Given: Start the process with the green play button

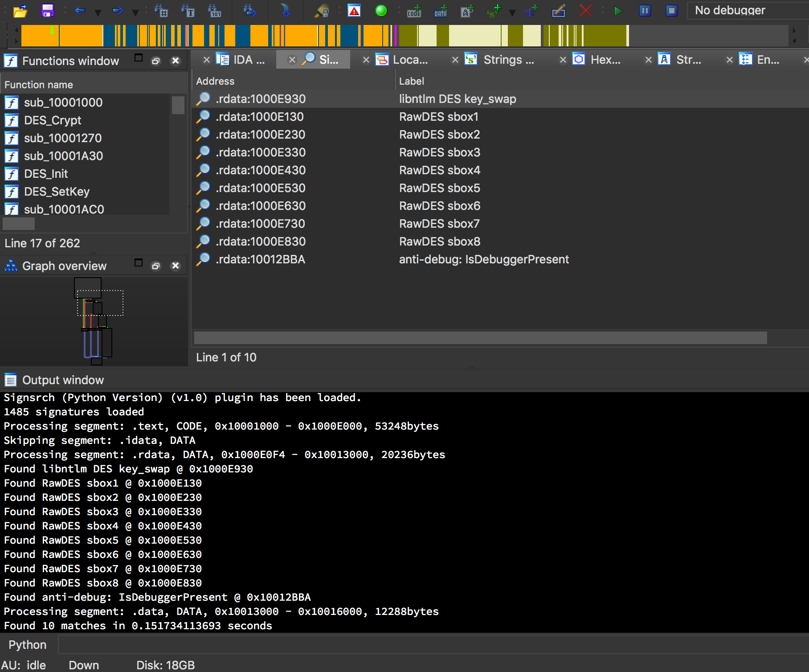Looking at the screenshot, I should [617, 11].
